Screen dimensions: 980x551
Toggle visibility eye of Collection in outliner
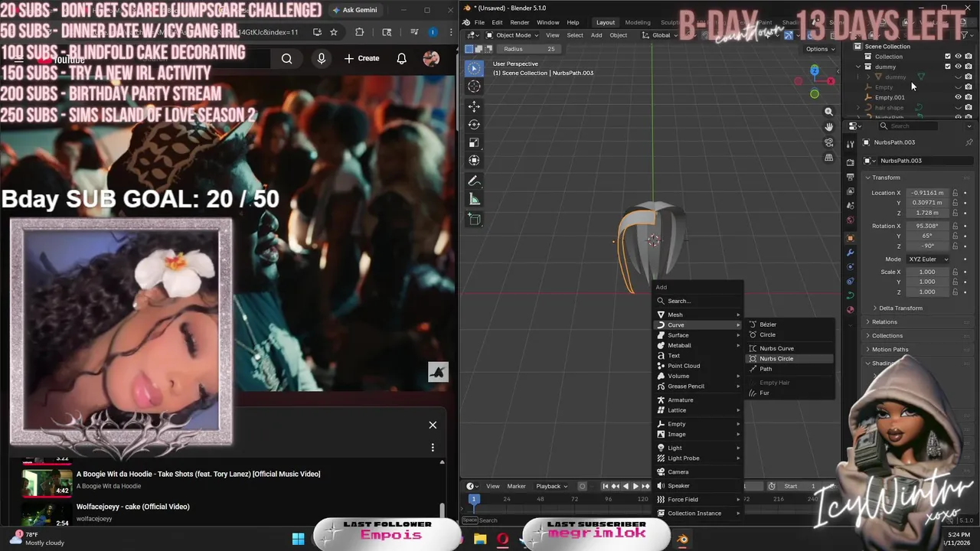[x=958, y=57]
